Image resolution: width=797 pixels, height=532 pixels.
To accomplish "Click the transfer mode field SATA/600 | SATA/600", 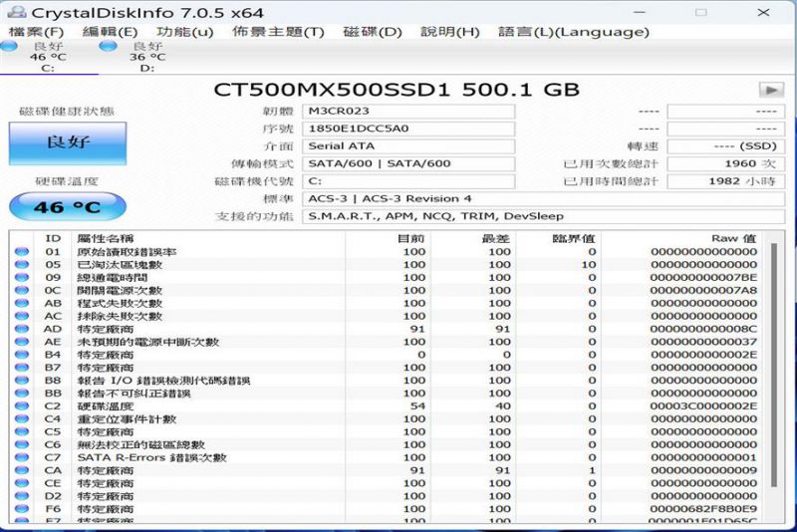I will (x=408, y=163).
